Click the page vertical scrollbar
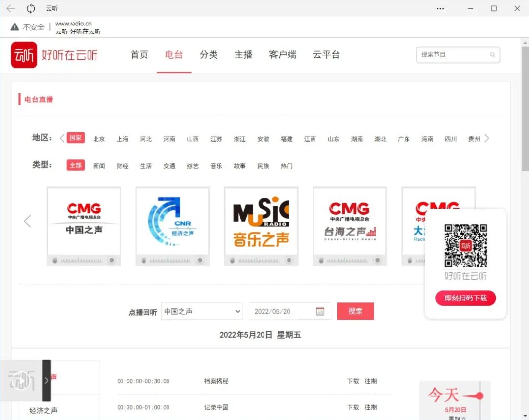The image size is (529, 420). 525,108
